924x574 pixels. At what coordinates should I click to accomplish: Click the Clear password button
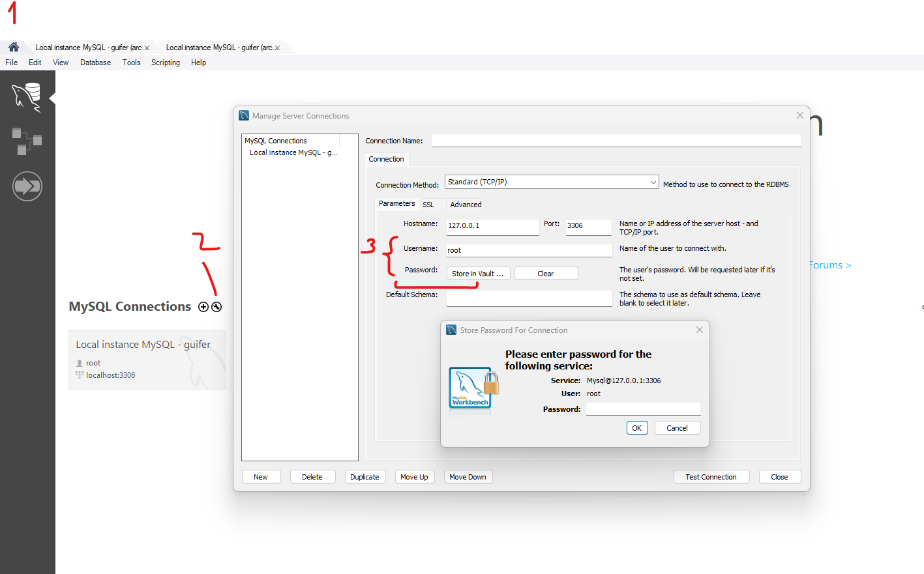click(x=546, y=274)
